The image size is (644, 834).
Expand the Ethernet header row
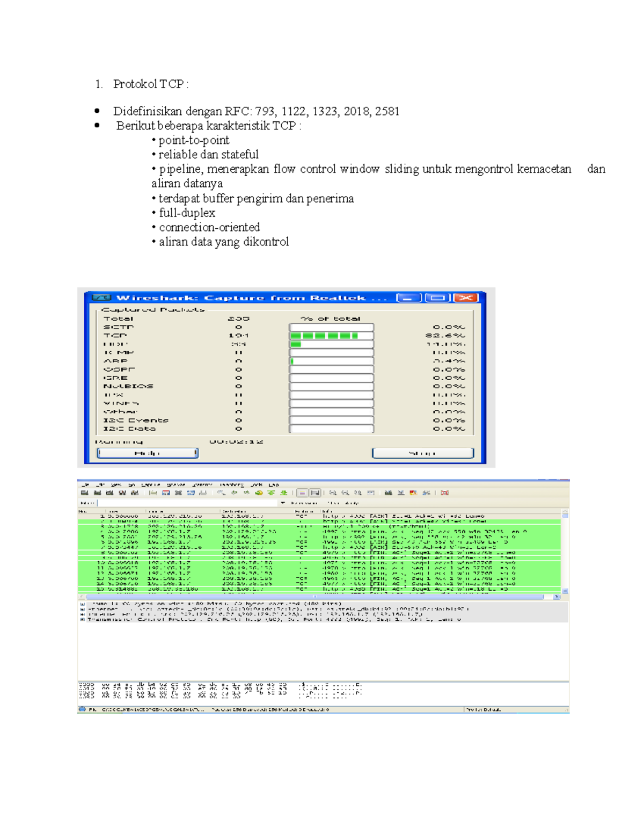82,609
